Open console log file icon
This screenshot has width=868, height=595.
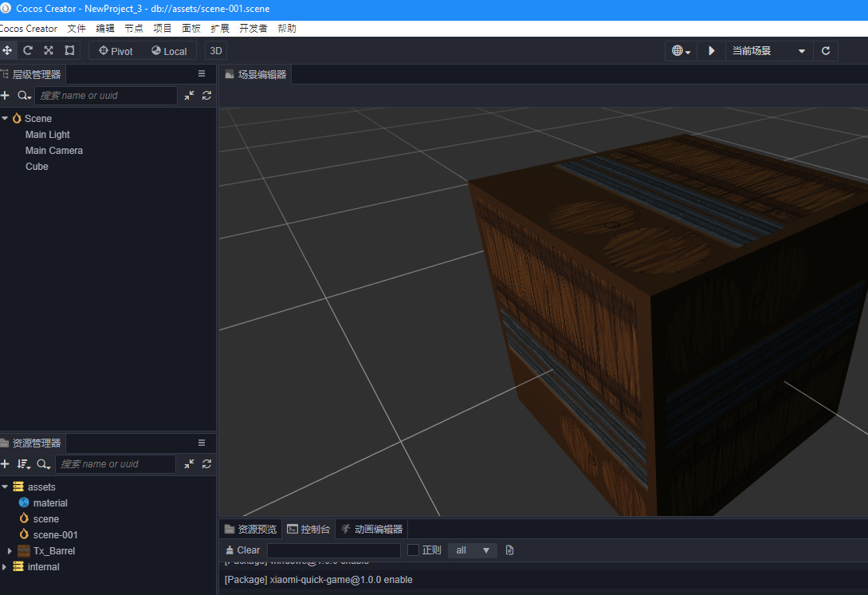(510, 550)
